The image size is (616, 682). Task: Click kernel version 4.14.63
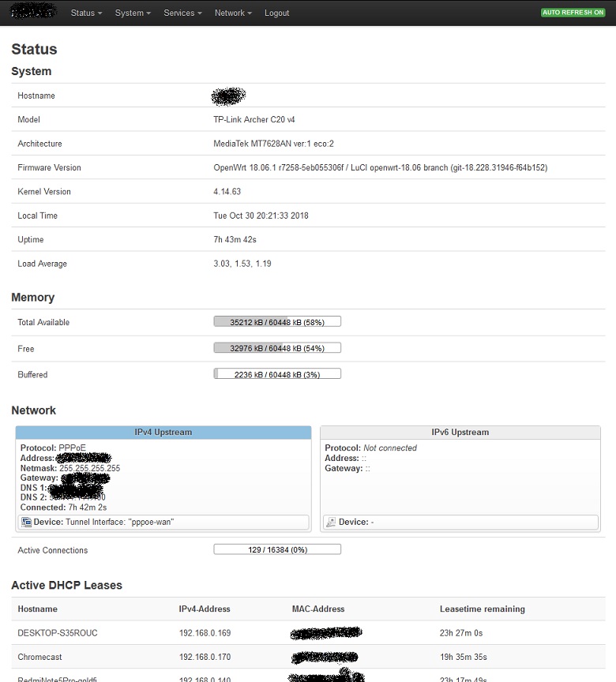227,191
